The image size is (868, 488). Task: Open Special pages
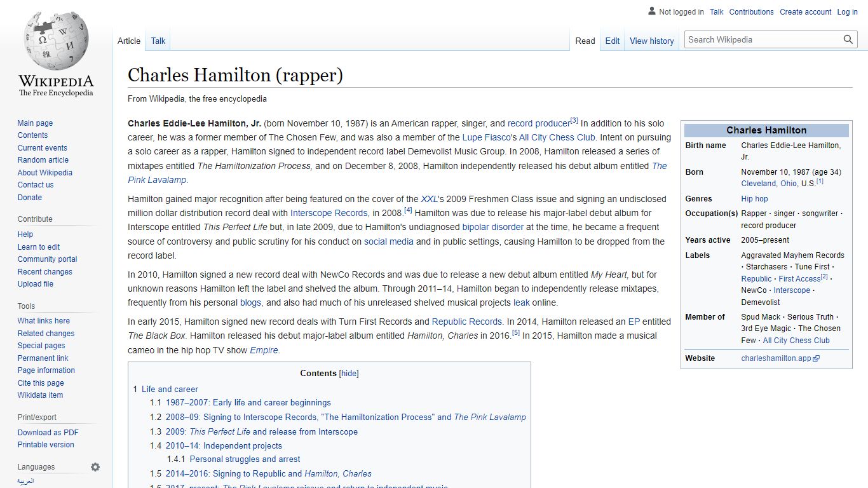[x=41, y=346]
